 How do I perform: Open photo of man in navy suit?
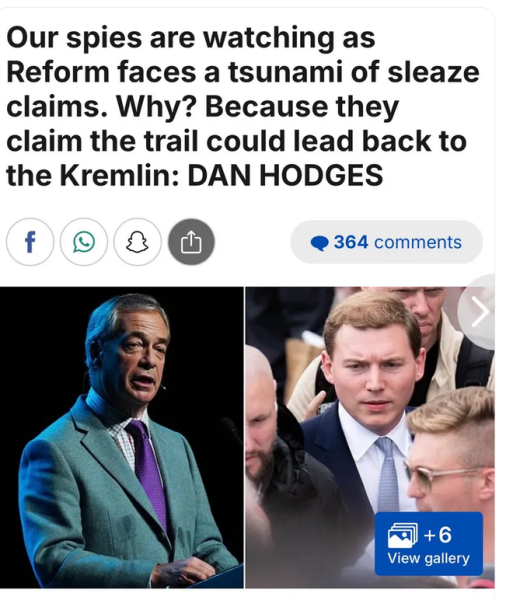[x=370, y=437]
